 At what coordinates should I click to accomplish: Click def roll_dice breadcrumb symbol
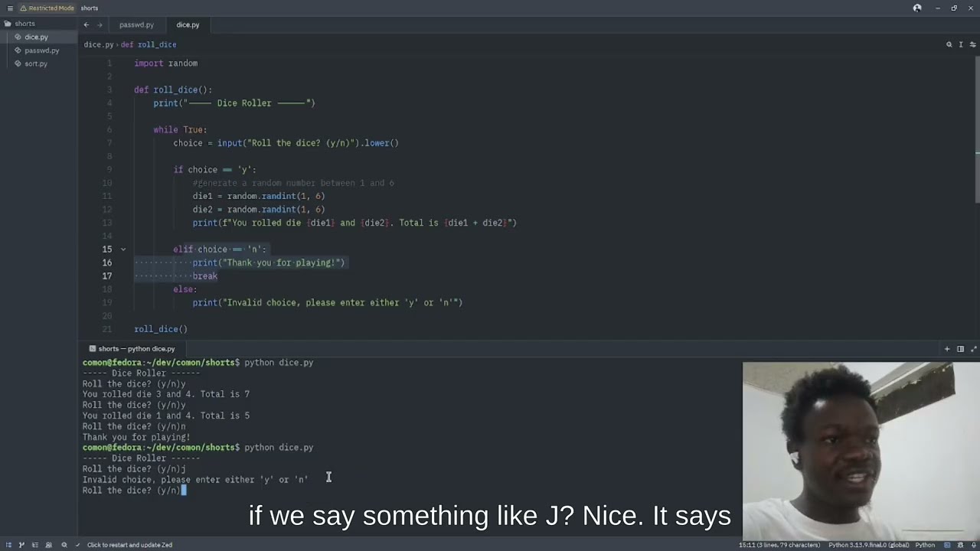[149, 44]
